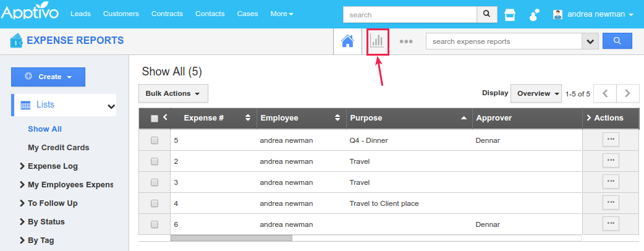Screen dimensions: 644x251
Task: Open My Credit Cards link
Action: (x=58, y=148)
